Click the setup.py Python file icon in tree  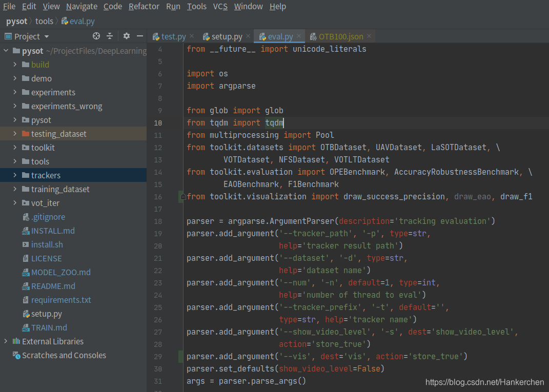26,314
